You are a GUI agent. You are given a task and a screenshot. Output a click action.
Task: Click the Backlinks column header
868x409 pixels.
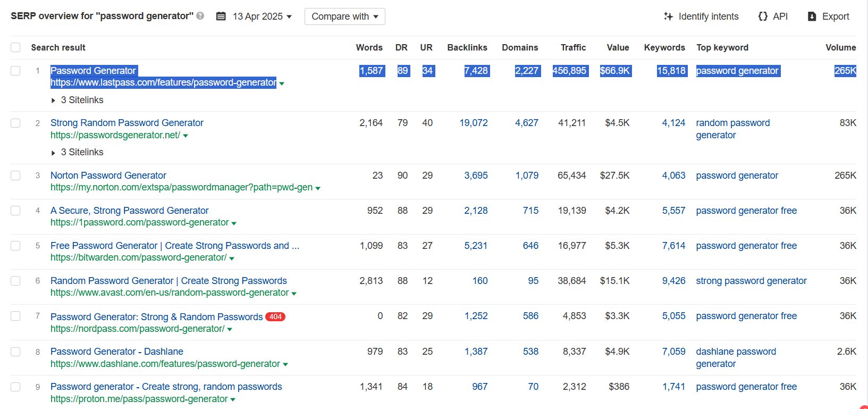pos(467,47)
